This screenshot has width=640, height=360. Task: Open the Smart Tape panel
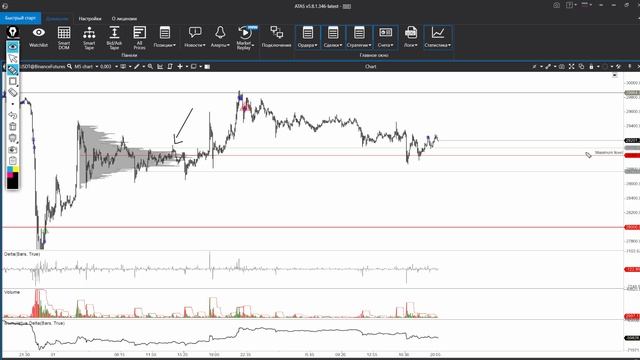point(89,38)
